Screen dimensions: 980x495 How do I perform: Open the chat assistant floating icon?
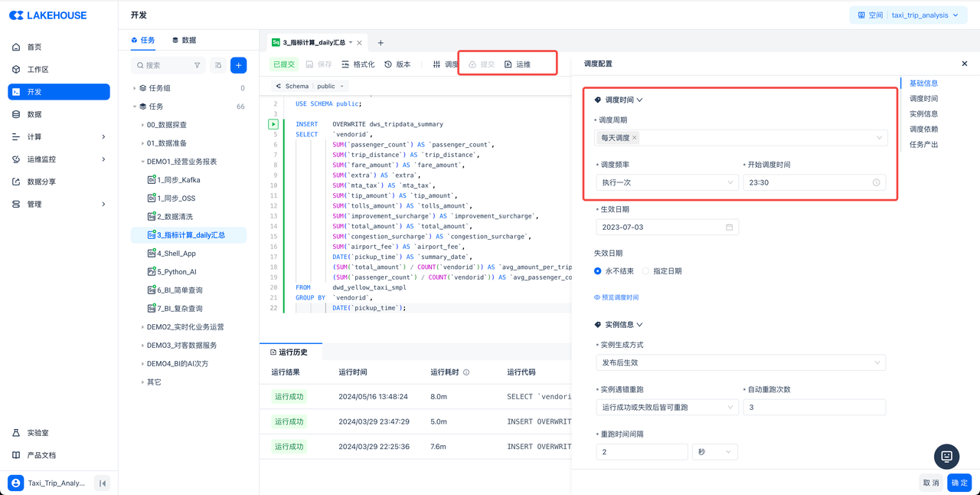pyautogui.click(x=946, y=456)
